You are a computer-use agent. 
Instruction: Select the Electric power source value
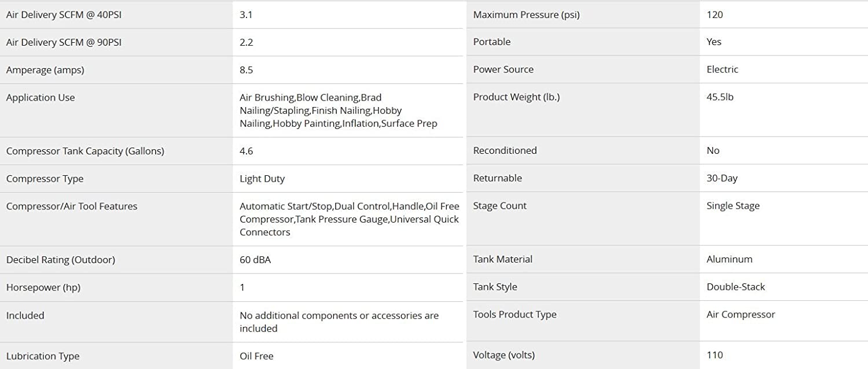[722, 69]
